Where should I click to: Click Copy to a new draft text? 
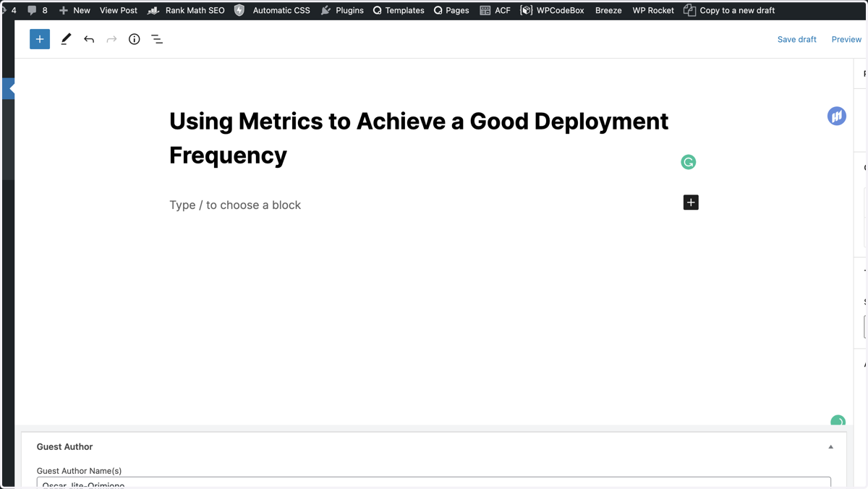point(737,10)
